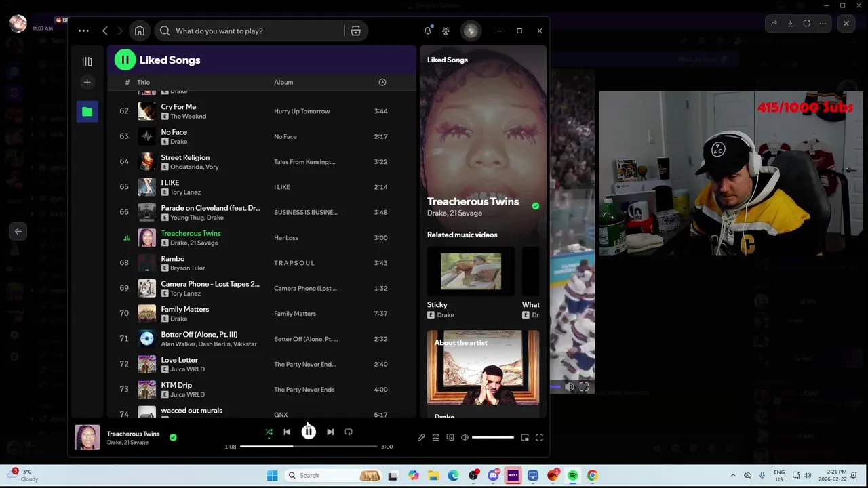Image resolution: width=868 pixels, height=488 pixels.
Task: Click open-in-new-window icon in viewer toolbar
Action: (806, 23)
